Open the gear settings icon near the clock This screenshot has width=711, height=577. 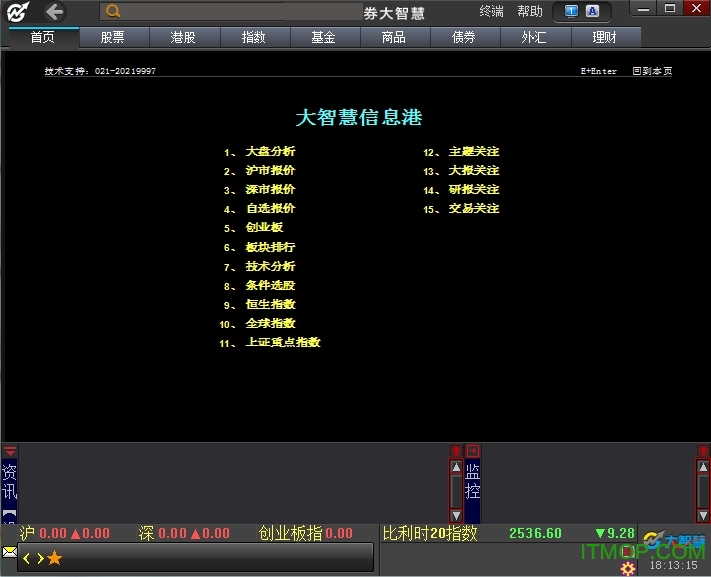point(628,569)
